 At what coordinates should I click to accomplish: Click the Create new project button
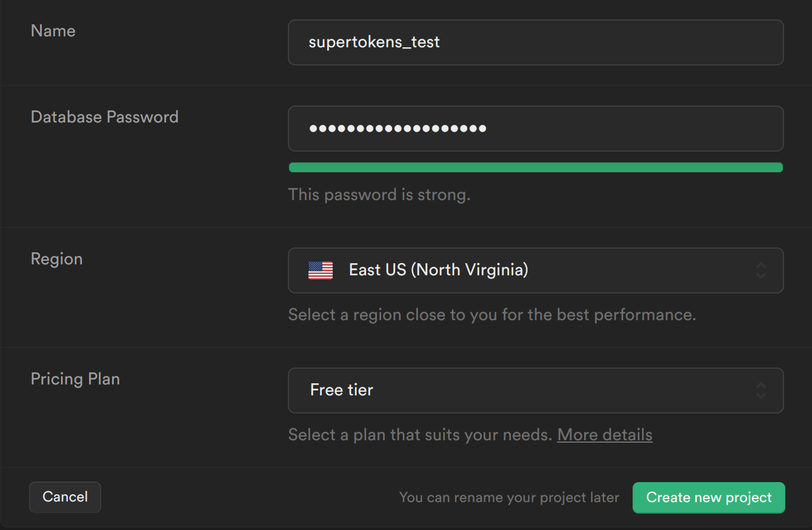[708, 498]
